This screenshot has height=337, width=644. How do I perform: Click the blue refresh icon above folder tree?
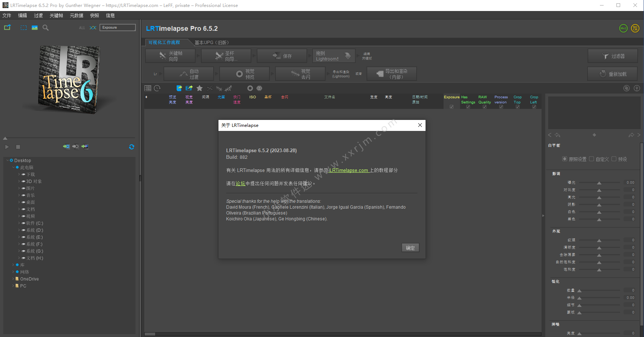pyautogui.click(x=131, y=147)
